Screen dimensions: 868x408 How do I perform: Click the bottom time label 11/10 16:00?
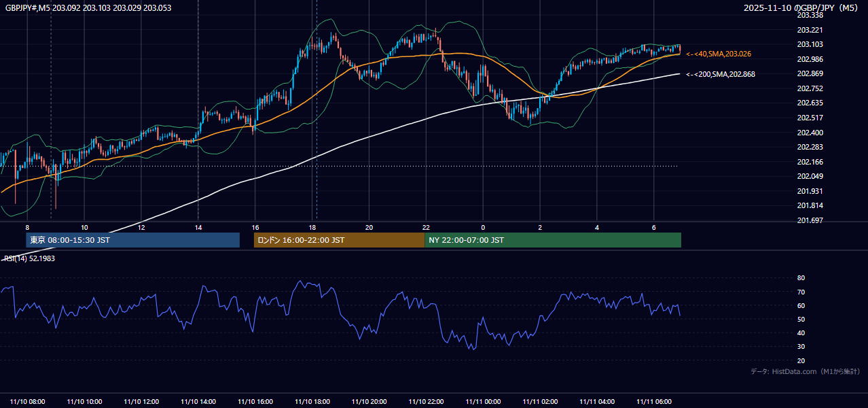click(x=255, y=402)
